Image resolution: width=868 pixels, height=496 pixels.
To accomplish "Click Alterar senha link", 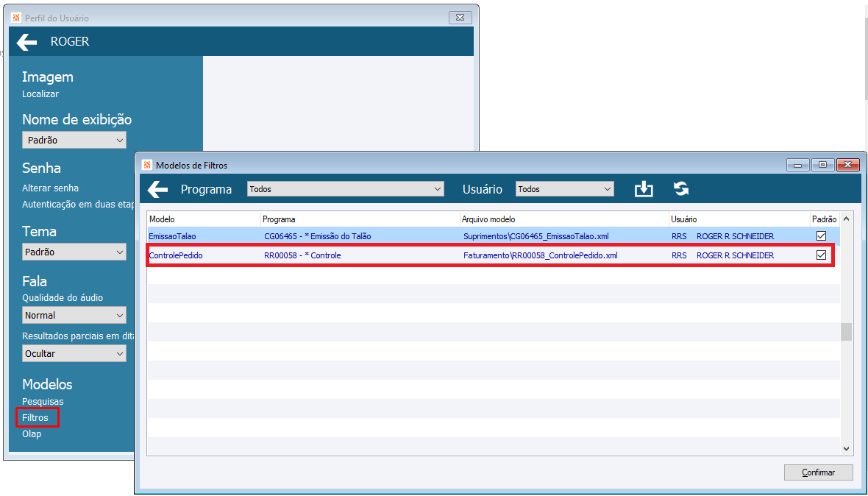I will pos(50,188).
